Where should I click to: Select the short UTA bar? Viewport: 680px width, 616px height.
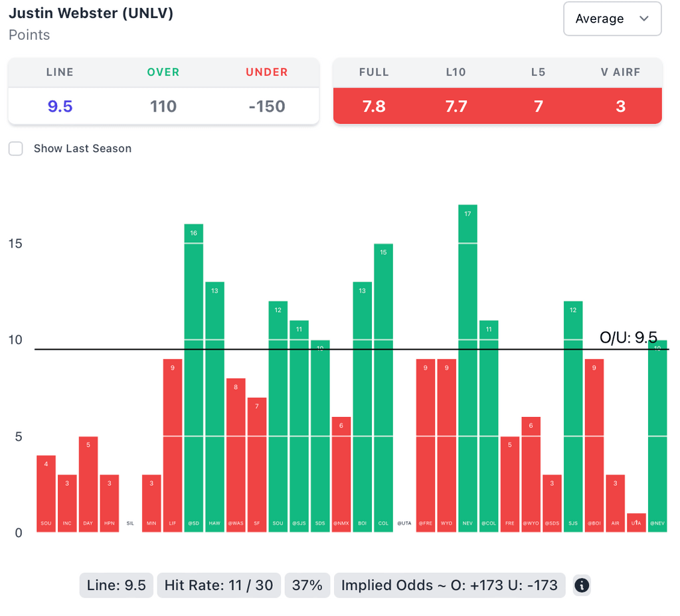pos(636,523)
